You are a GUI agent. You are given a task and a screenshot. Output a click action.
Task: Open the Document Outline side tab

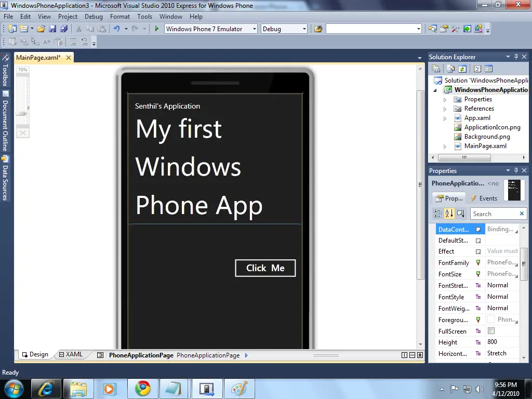5,122
